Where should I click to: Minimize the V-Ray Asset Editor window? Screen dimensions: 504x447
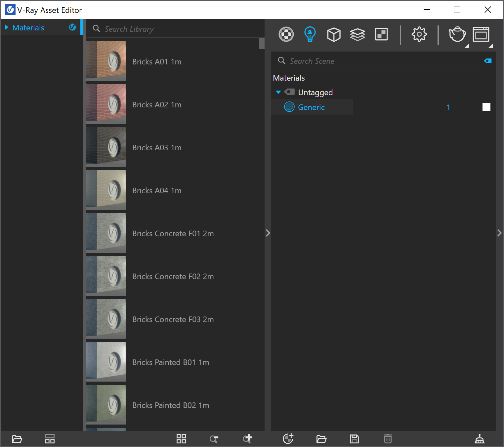(x=427, y=10)
